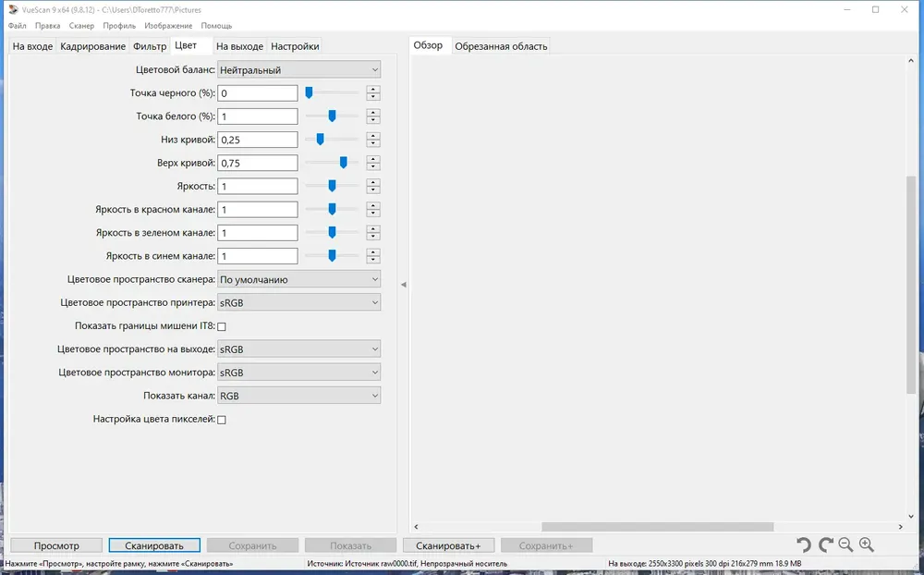Screen dimensions: 924x575
Task: Open Показать канал RGB dropdown
Action: point(298,396)
